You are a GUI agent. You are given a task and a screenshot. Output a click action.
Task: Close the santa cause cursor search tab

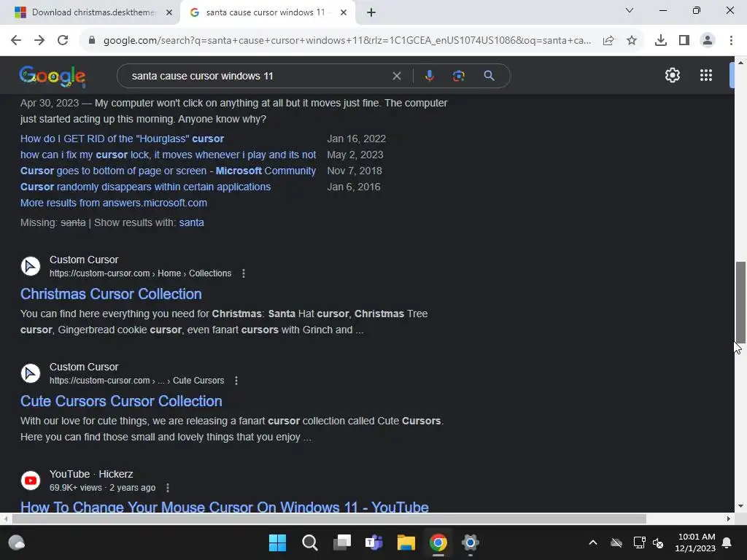[x=344, y=12]
